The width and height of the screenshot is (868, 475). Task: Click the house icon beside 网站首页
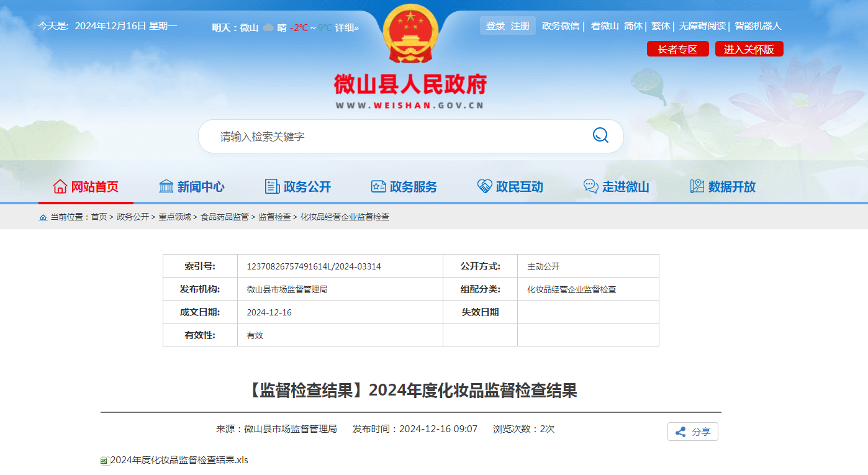(60, 186)
